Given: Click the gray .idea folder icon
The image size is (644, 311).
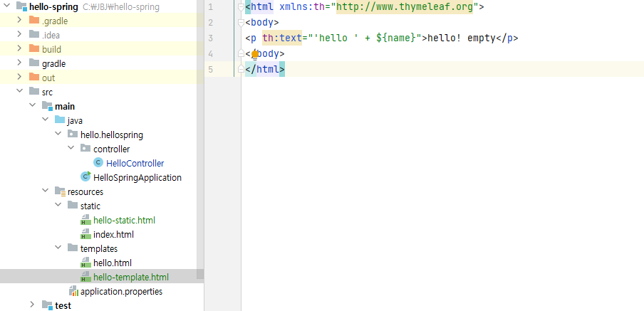Looking at the screenshot, I should coord(34,34).
